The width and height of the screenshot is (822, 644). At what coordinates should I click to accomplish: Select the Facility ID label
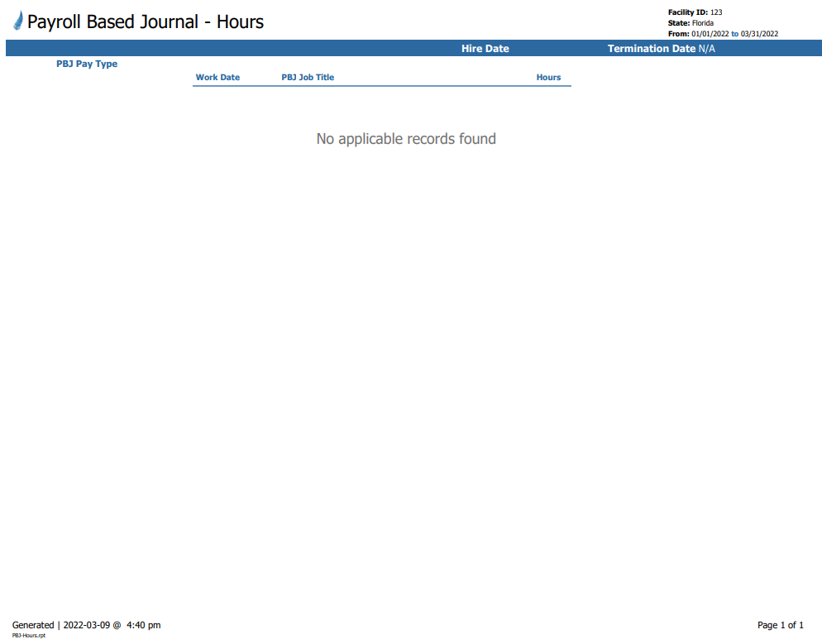point(687,12)
